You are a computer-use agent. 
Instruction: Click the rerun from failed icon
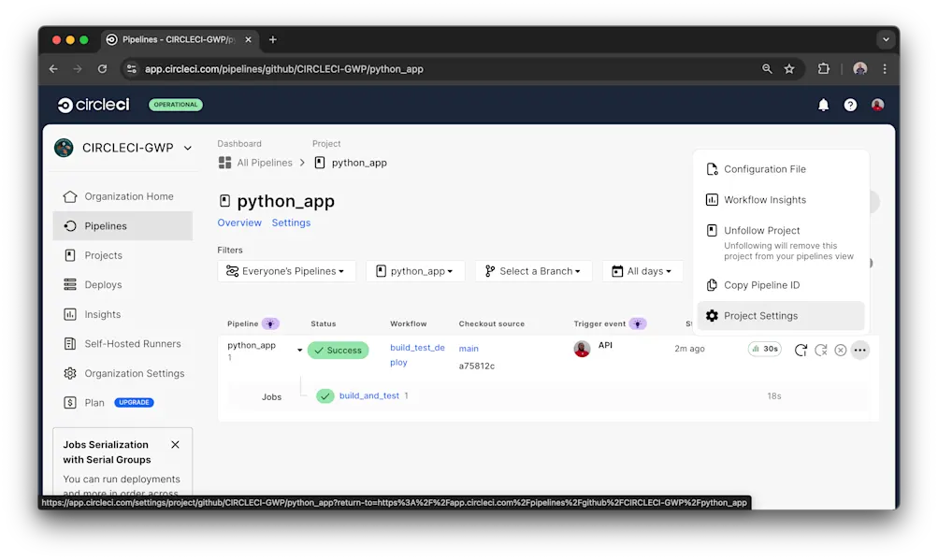pos(821,350)
